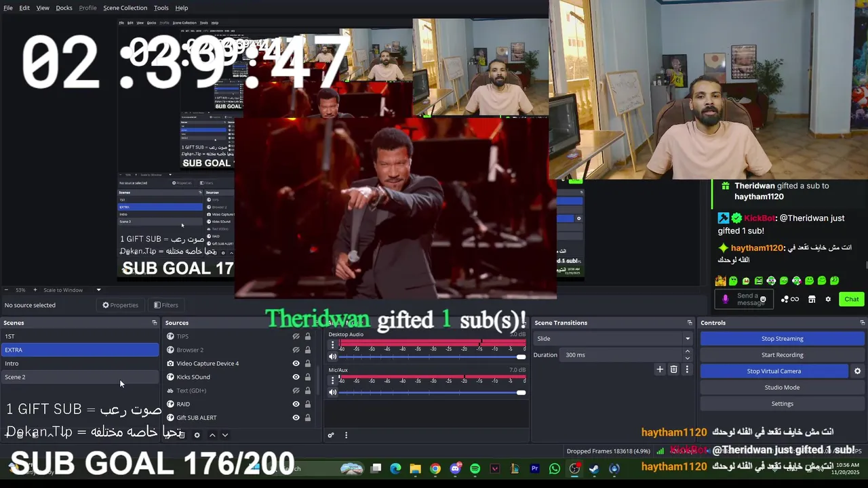868x488 pixels.
Task: Open the Docks menu
Action: point(64,7)
